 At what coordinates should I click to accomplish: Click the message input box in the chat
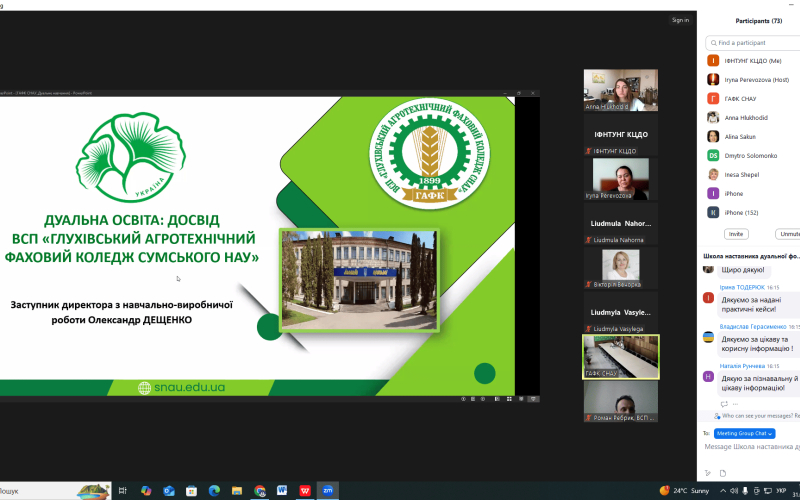click(752, 446)
